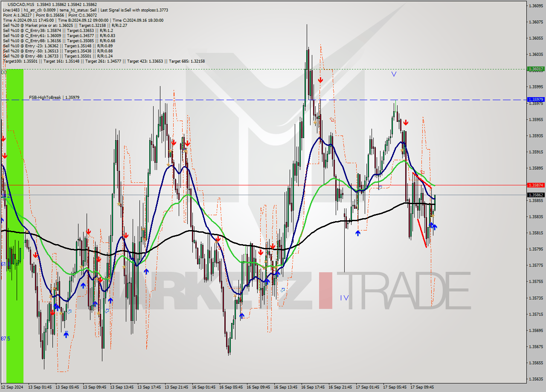This screenshot has width=546, height=392.
Task: Click the 1.35735 price axis label
Action: (x=536, y=298)
